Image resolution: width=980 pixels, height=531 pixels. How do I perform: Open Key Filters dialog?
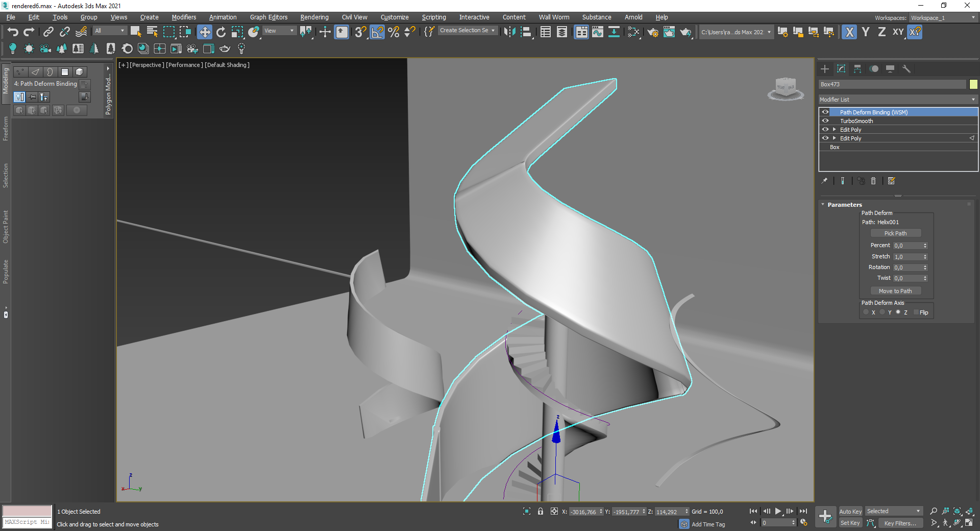coord(900,523)
